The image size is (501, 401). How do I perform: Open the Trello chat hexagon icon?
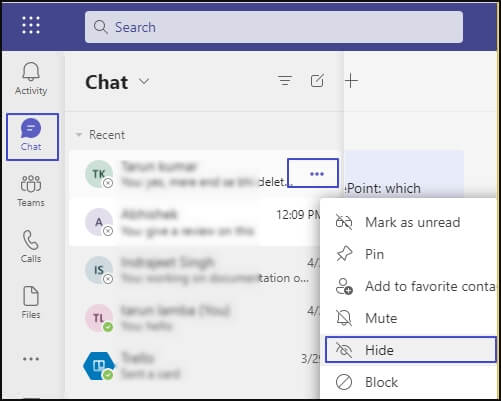coord(99,366)
